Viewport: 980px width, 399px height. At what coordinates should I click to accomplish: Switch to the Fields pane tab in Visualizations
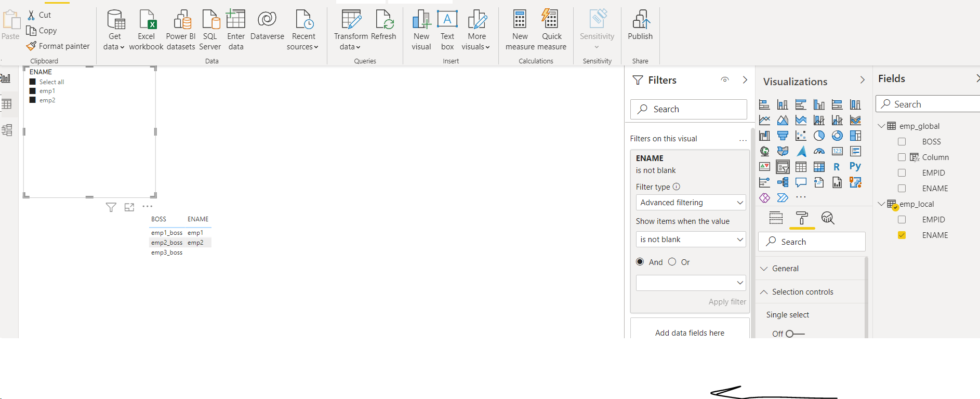(776, 218)
